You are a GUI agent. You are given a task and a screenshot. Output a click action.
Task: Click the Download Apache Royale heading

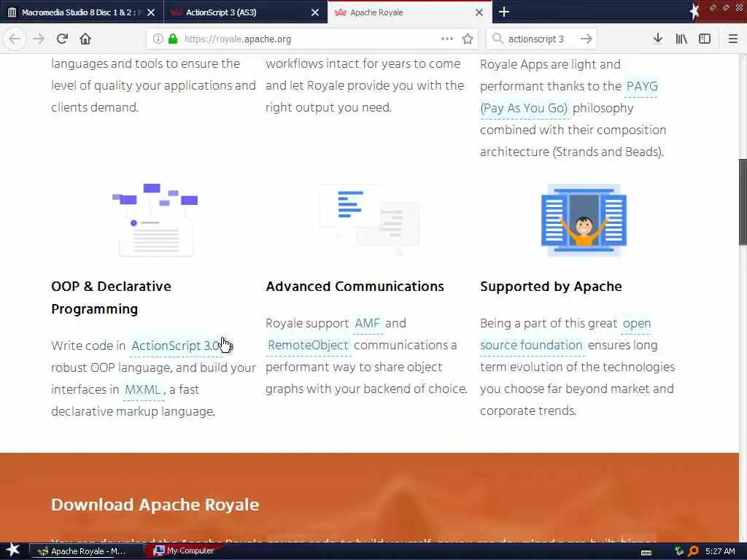pyautogui.click(x=155, y=505)
